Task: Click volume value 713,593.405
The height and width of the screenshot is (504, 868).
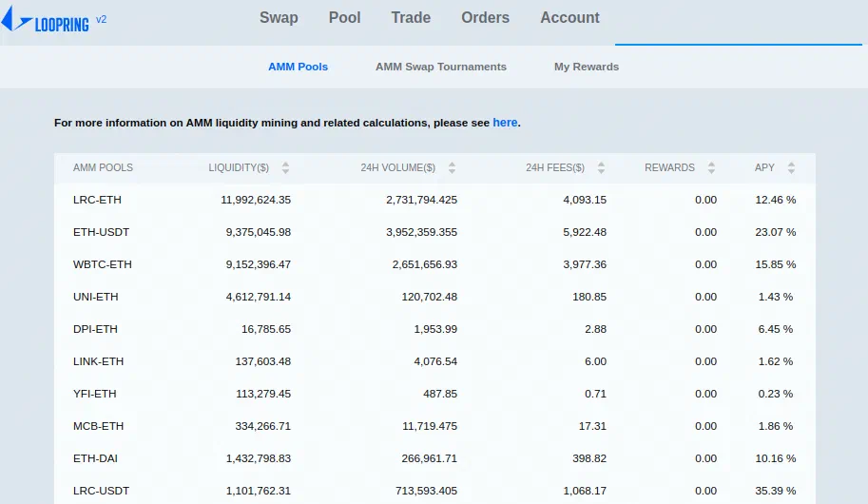Action: point(426,491)
